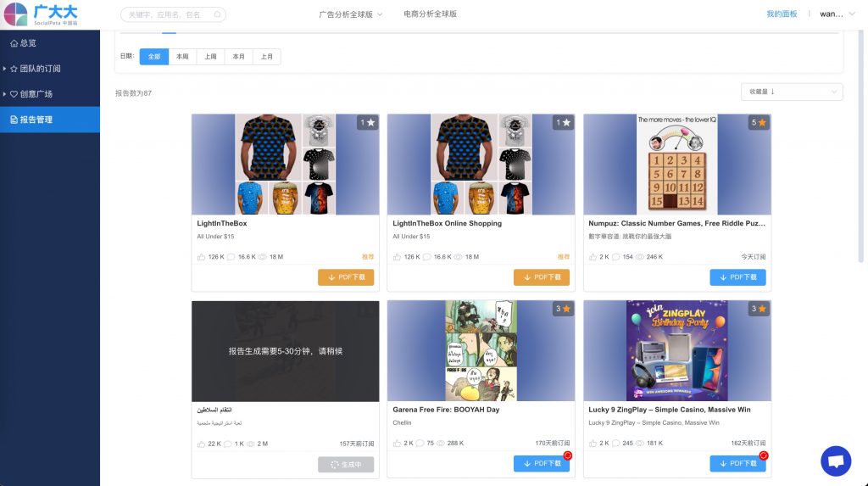Select the 上周 date filter
Viewport: 868px width, 486px height.
[x=210, y=57]
